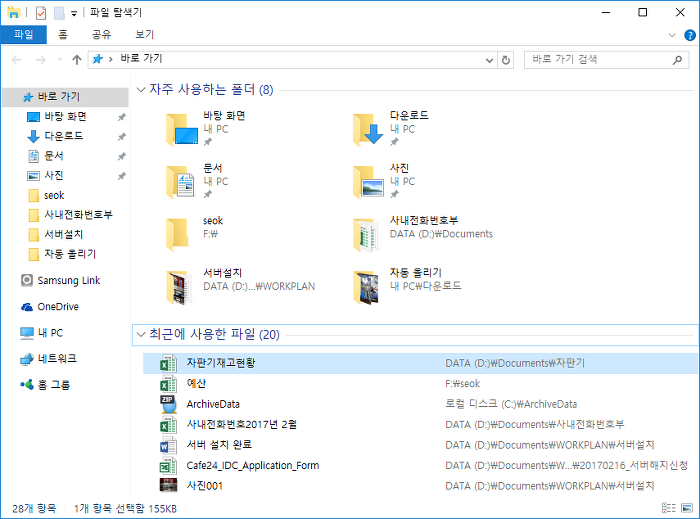Click the 로컬 디스크 (C:)₩ArchiveData path text
The height and width of the screenshot is (519, 700).
pyautogui.click(x=511, y=404)
